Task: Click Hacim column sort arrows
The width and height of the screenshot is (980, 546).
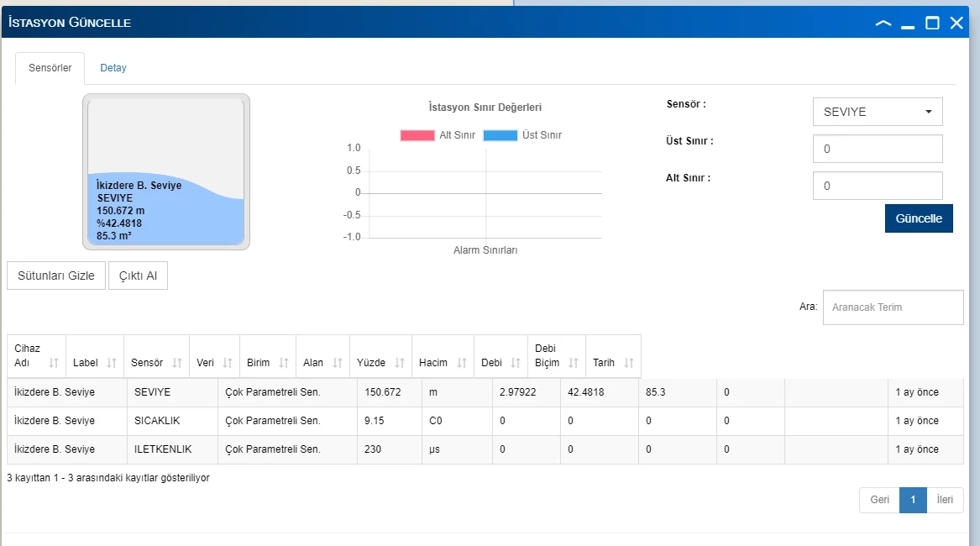Action: (x=462, y=363)
